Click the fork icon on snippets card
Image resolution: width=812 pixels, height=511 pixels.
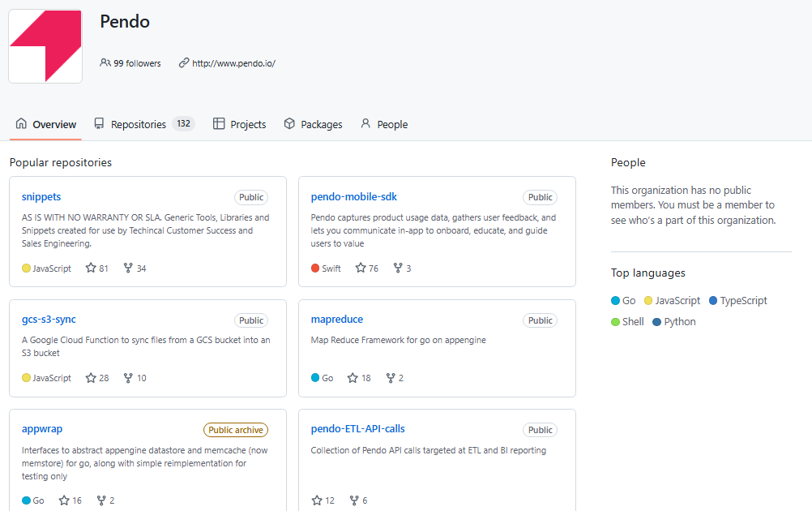(x=128, y=268)
